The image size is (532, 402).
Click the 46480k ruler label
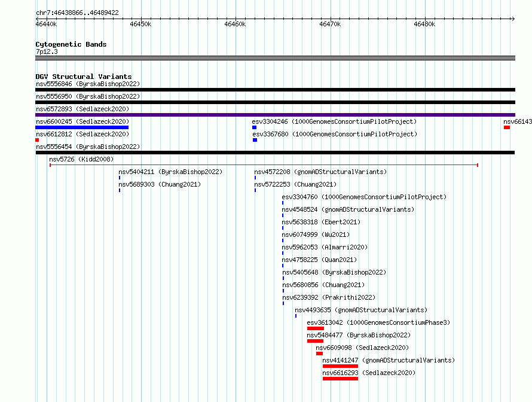424,24
